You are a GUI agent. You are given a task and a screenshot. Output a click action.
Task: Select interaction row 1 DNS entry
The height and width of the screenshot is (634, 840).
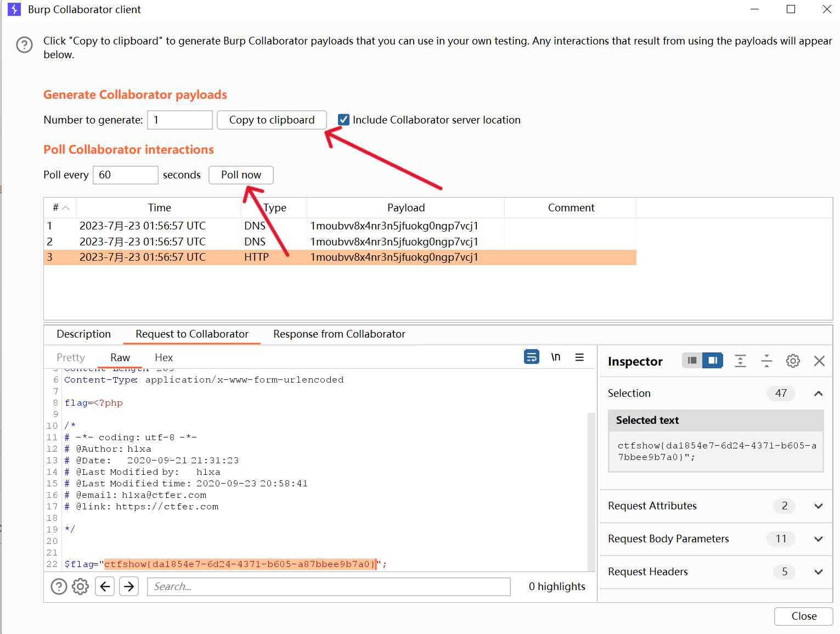click(x=340, y=226)
